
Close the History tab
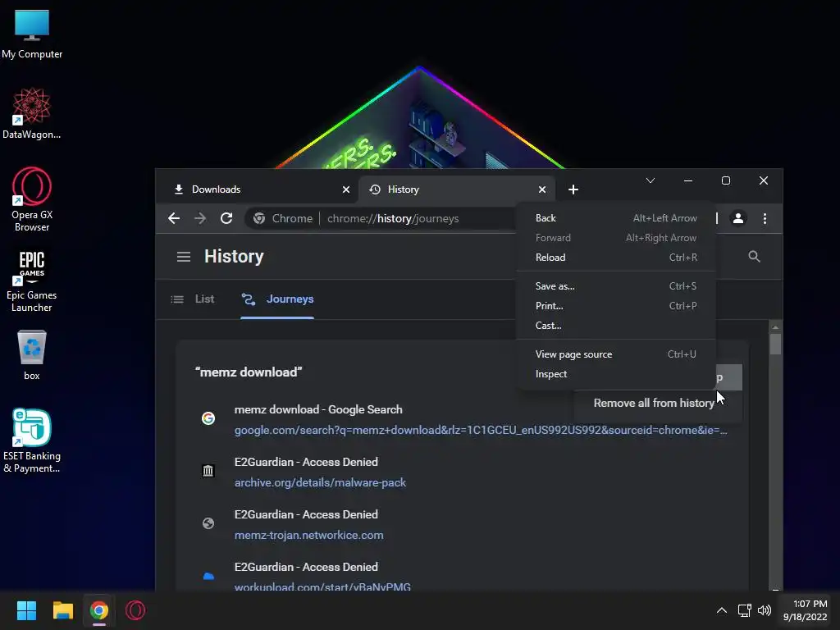pos(542,189)
